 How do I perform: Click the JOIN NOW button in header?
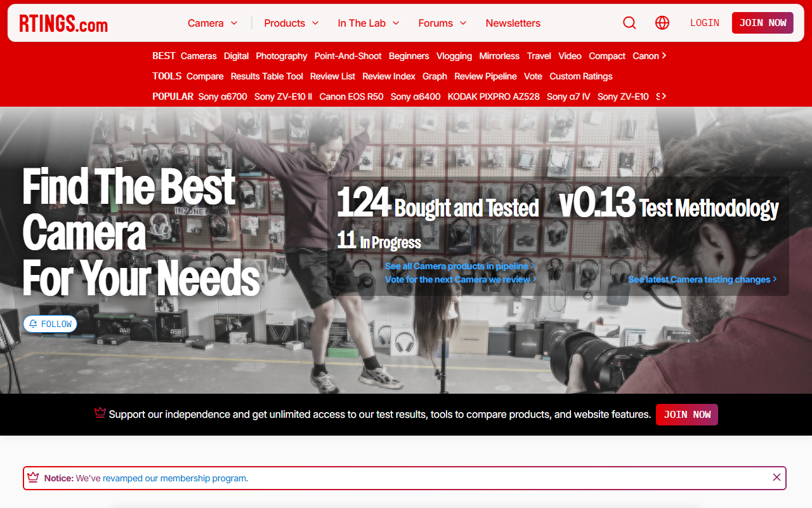[763, 23]
